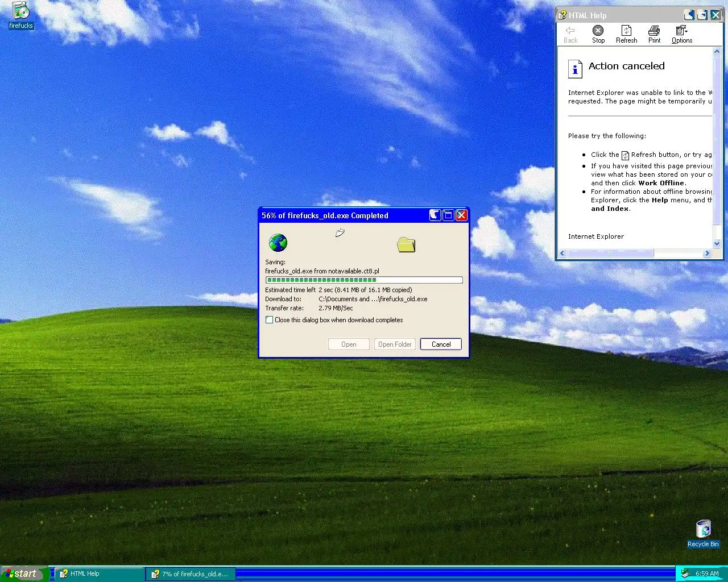Click the 'Estimated time left' label
Screen dimensions: 728x582
290,290
